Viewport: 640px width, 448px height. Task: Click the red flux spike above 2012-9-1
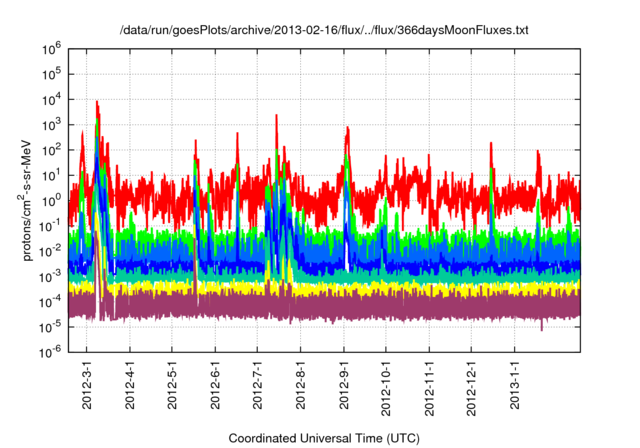[x=347, y=130]
